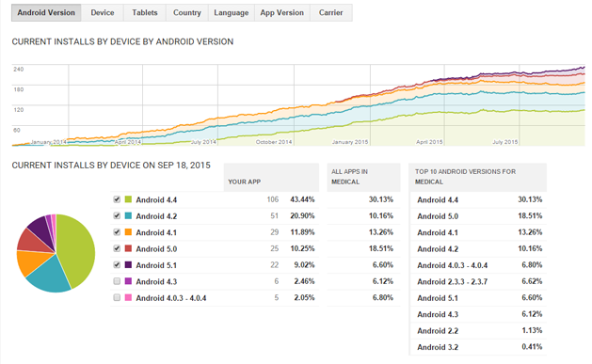Click the Android 4.2 legend label
This screenshot has width=592, height=364.
(156, 216)
